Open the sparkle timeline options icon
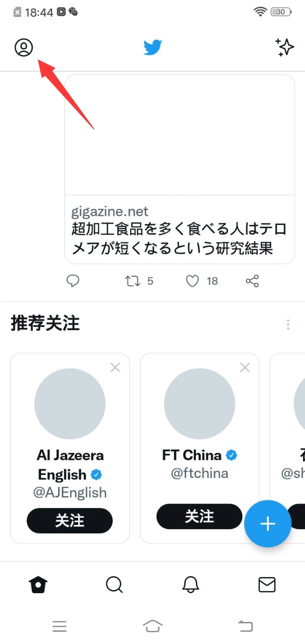The image size is (305, 644). (285, 47)
